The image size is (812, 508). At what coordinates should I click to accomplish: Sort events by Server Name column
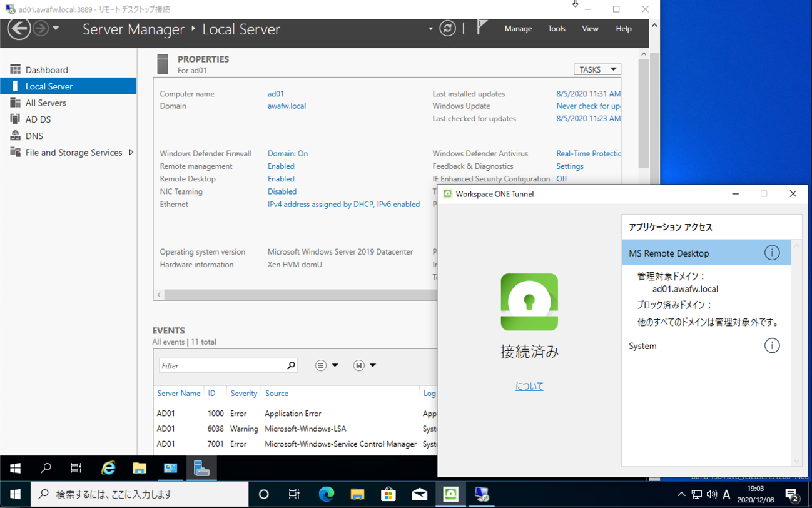coord(179,394)
